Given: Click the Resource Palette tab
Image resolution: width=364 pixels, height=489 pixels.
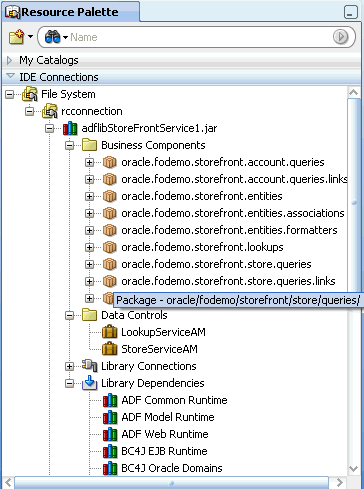Looking at the screenshot, I should tap(71, 12).
